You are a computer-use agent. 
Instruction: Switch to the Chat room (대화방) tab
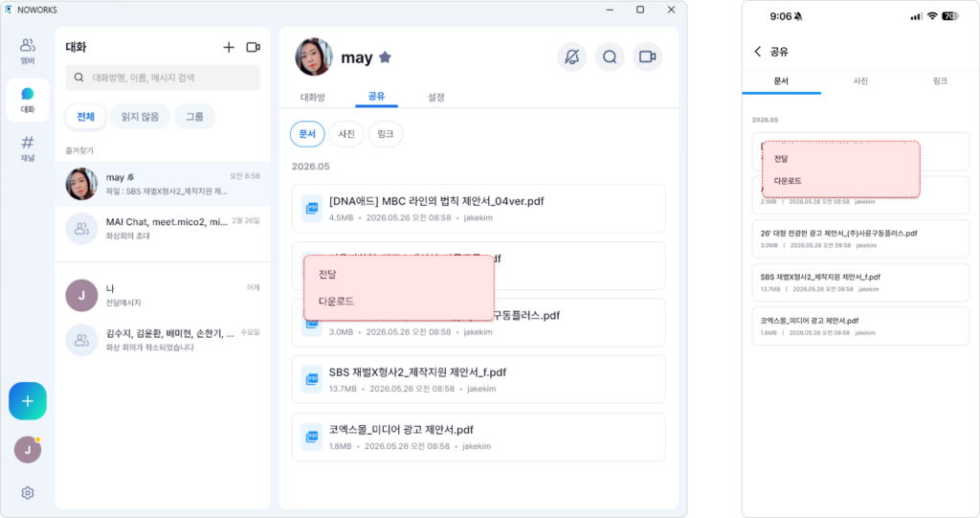coord(313,97)
